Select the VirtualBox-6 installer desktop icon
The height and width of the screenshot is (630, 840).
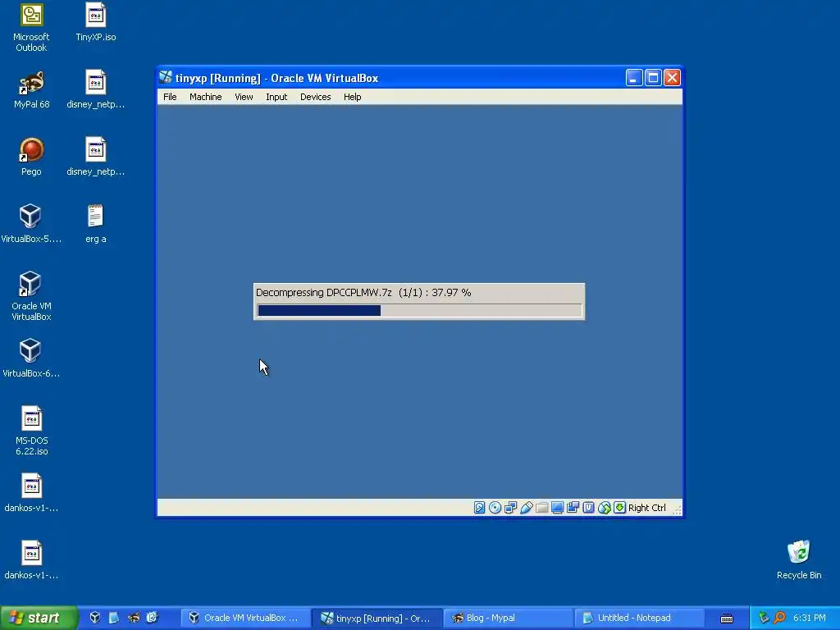click(31, 359)
